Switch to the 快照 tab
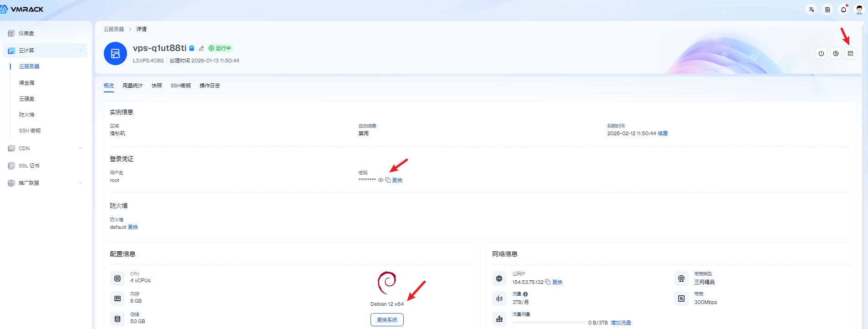 pyautogui.click(x=157, y=86)
